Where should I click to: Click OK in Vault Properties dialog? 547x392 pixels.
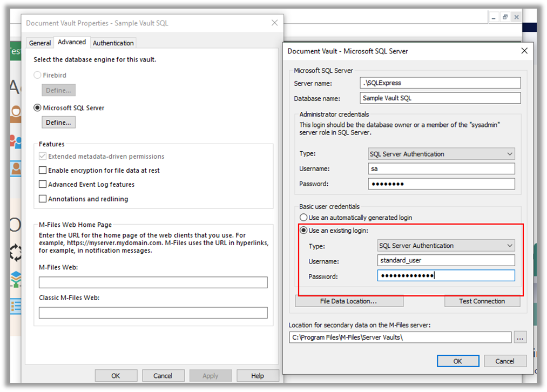click(116, 376)
